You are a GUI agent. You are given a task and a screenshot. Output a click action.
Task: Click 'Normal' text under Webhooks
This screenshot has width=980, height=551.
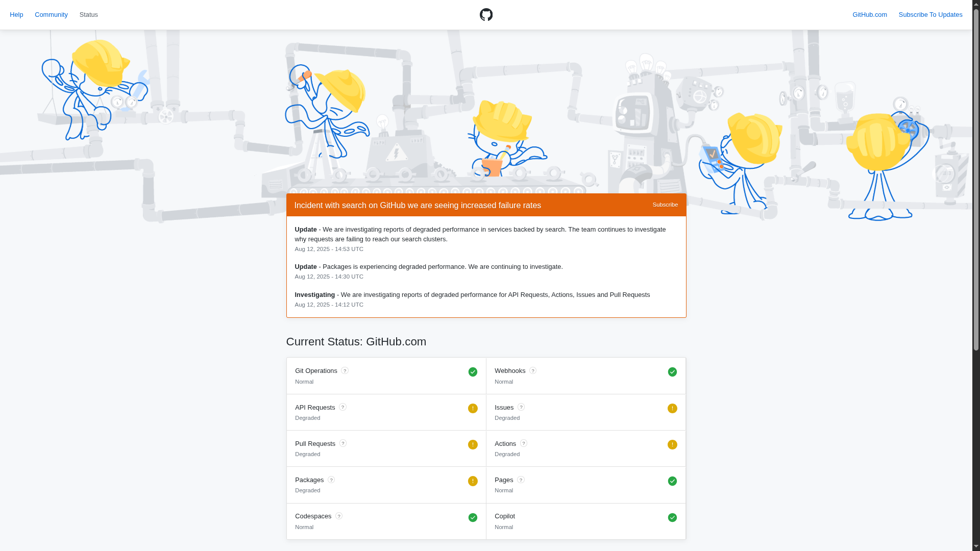point(504,382)
